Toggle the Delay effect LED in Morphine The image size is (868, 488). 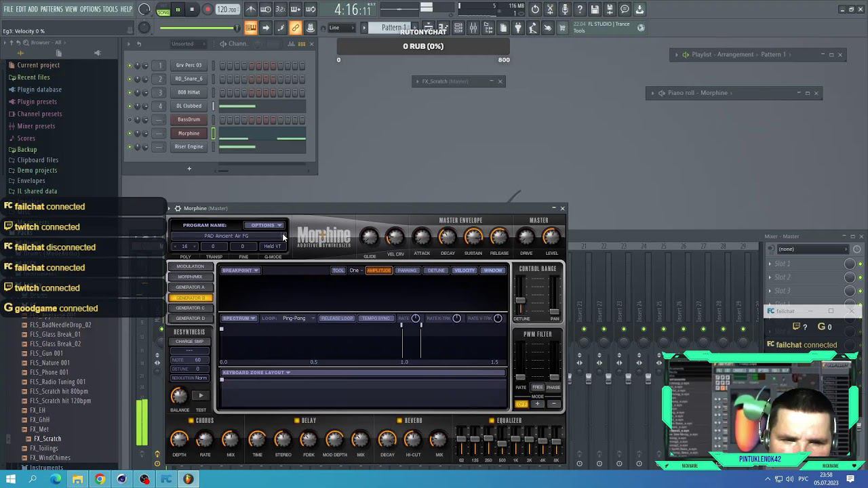(296, 421)
